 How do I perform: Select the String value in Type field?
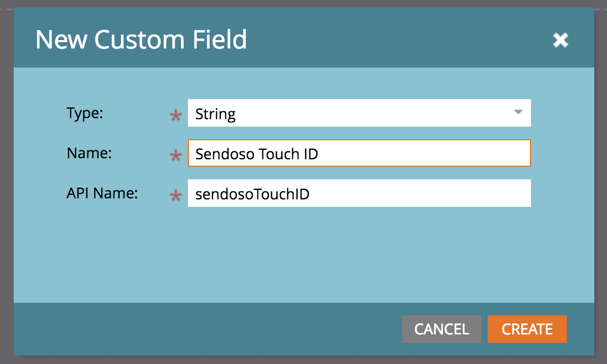(215, 114)
